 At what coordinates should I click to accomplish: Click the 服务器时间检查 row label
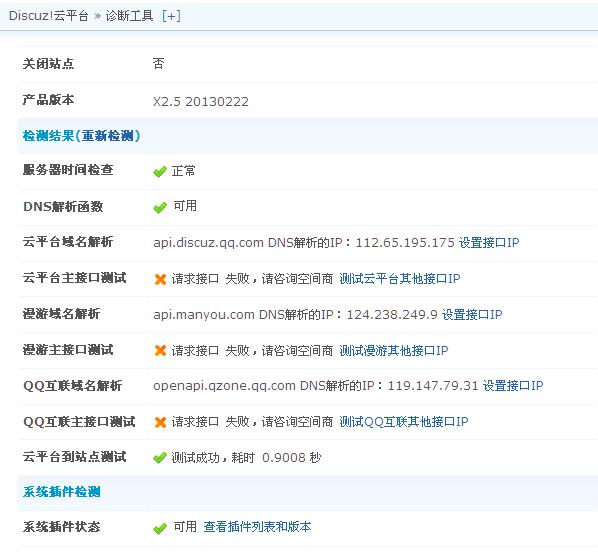[68, 170]
